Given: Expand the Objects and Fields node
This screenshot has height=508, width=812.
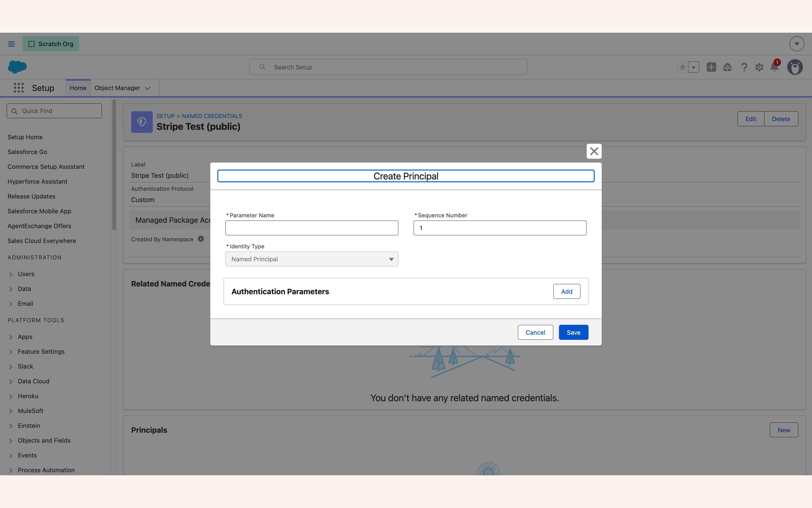Looking at the screenshot, I should coord(11,441).
